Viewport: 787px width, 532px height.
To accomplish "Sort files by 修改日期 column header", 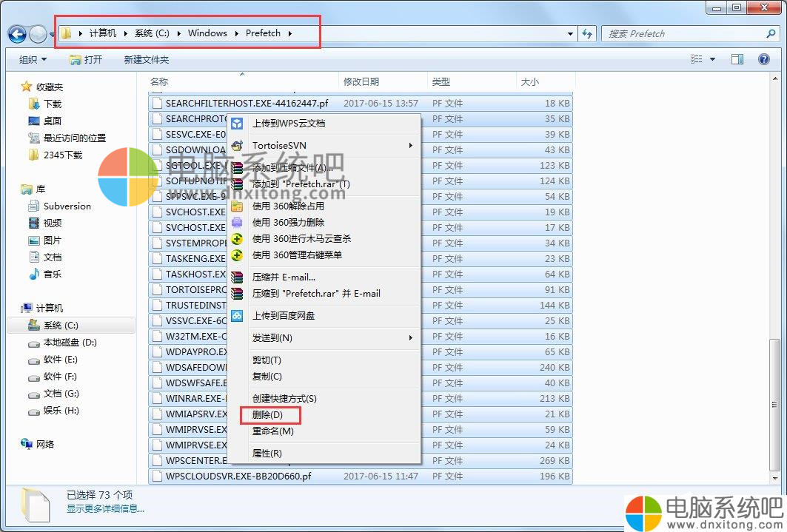I will [x=361, y=81].
